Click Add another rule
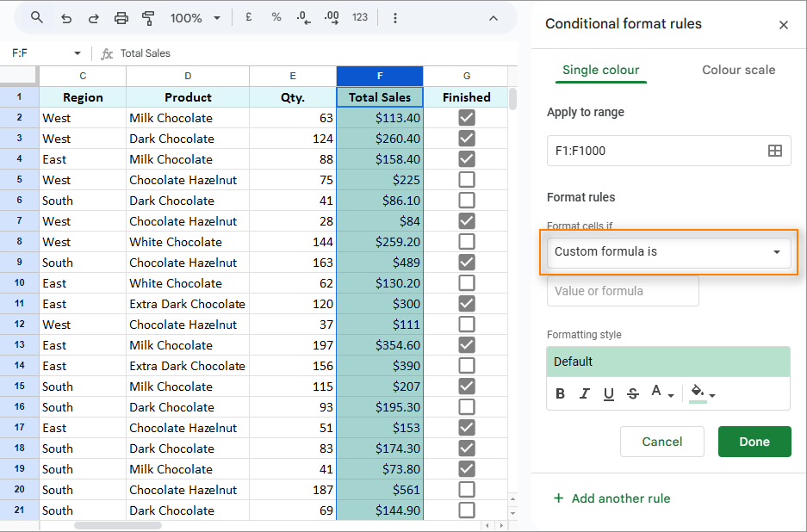 tap(611, 498)
